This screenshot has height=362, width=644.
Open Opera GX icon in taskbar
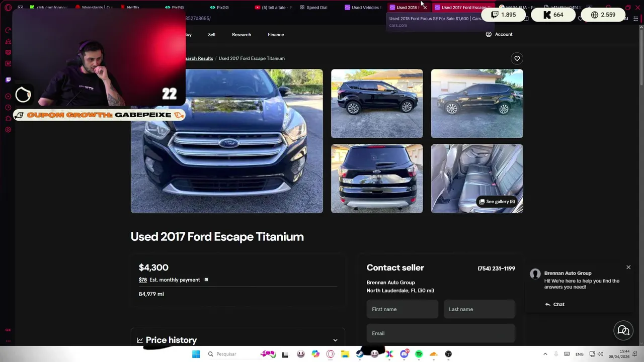click(x=330, y=354)
